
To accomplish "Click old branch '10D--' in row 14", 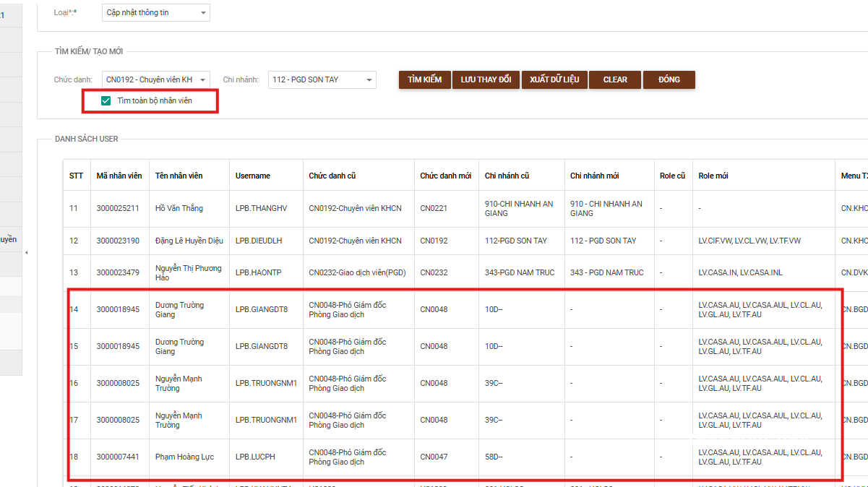I will click(494, 309).
